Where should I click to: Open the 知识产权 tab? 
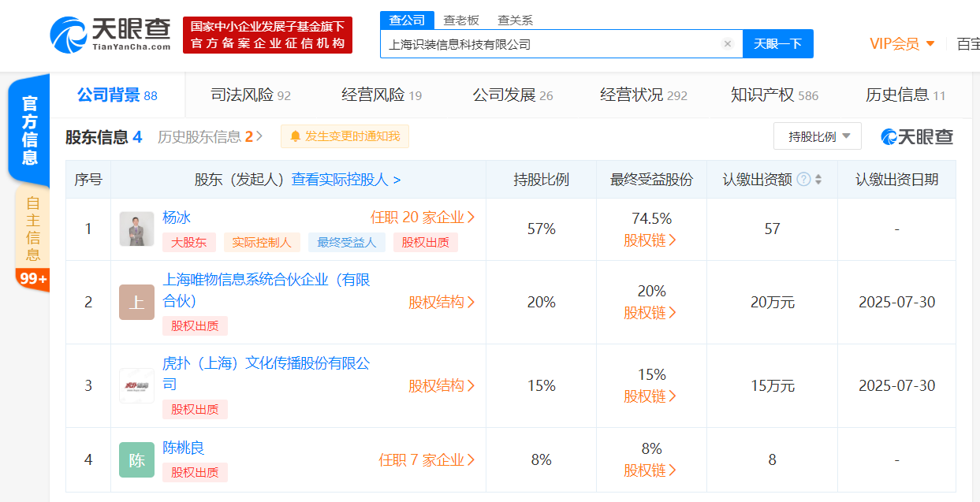(x=774, y=95)
